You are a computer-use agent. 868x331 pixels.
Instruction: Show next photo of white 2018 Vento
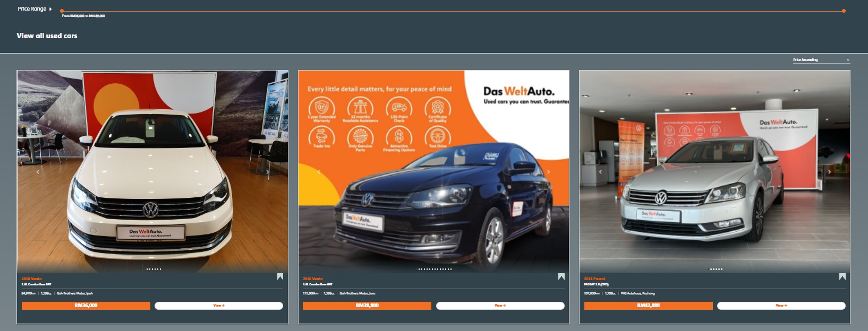(267, 172)
